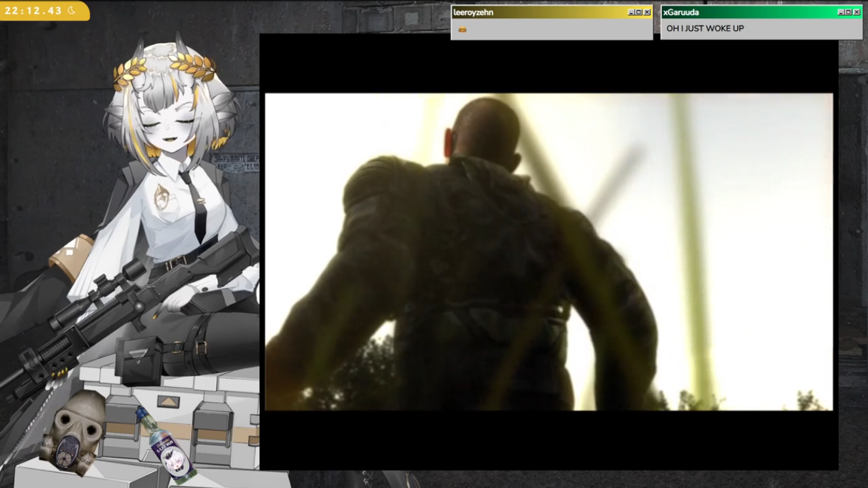The height and width of the screenshot is (488, 868).
Task: Maximize the xGaruuda chat window
Action: pos(849,12)
